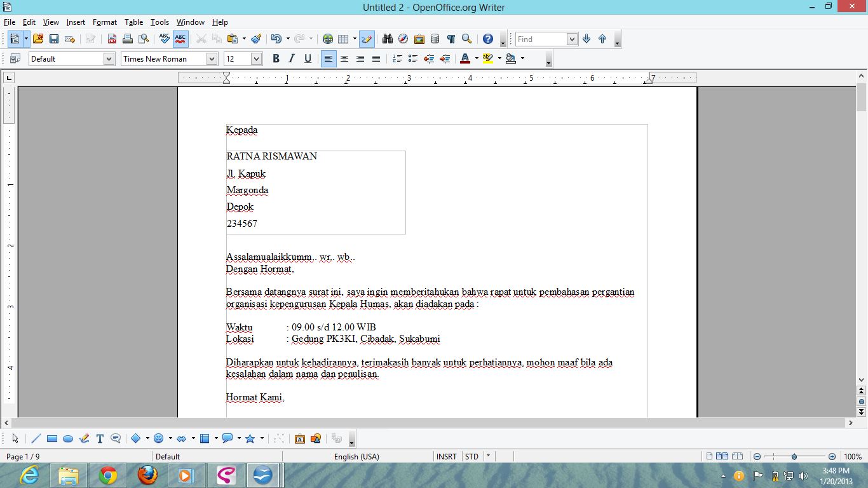This screenshot has height=488, width=868.
Task: Toggle AutoSpellcheck on or off
Action: coord(180,39)
